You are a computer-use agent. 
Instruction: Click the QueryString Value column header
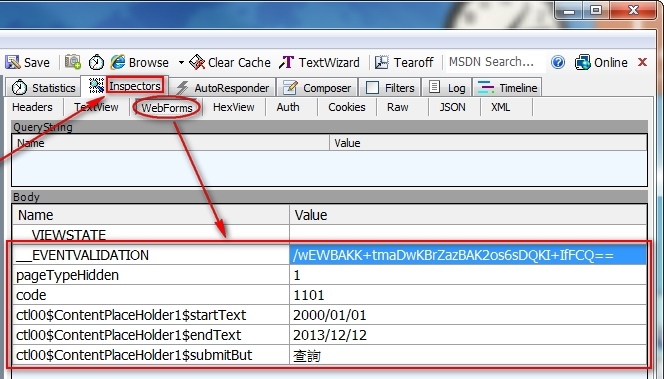[488, 143]
